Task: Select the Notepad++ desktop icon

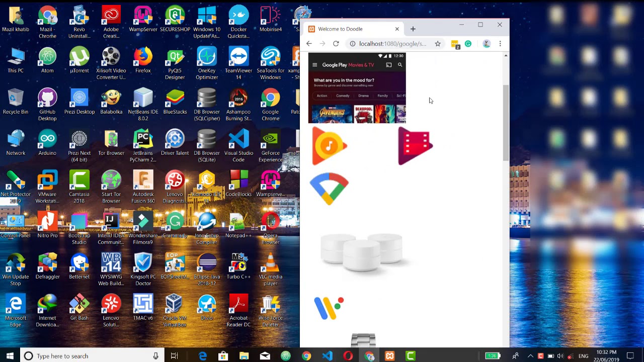Action: 238,225
